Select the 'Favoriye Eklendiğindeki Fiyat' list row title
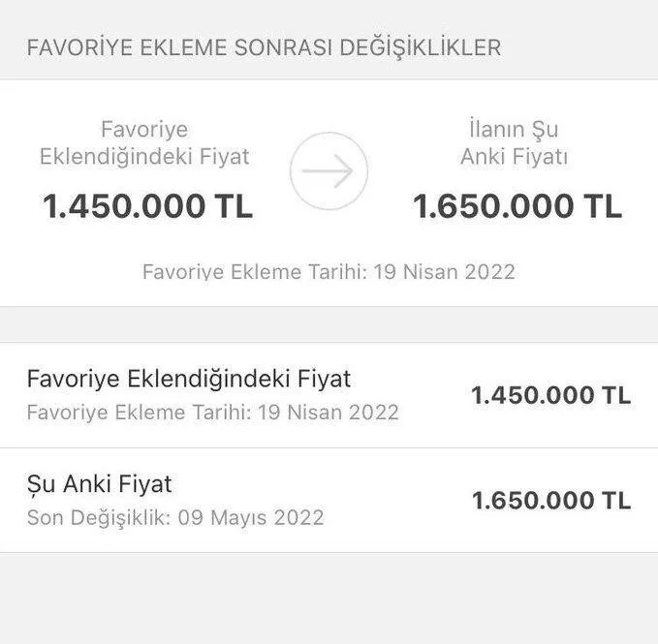 tap(189, 378)
